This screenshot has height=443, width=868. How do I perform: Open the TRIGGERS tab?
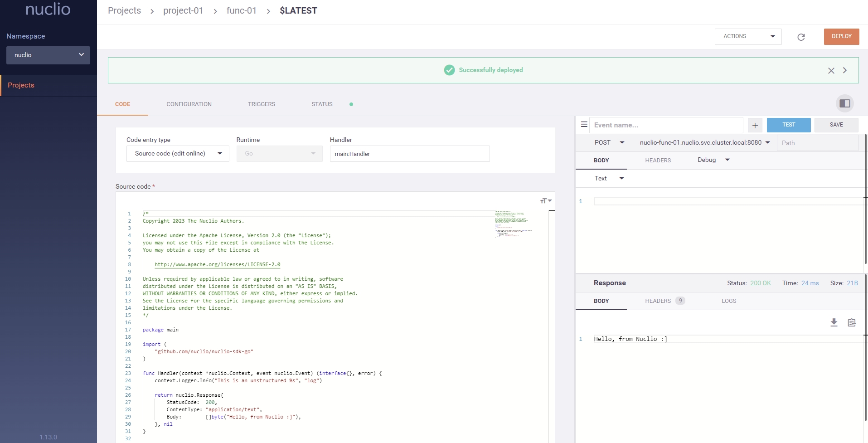(262, 104)
